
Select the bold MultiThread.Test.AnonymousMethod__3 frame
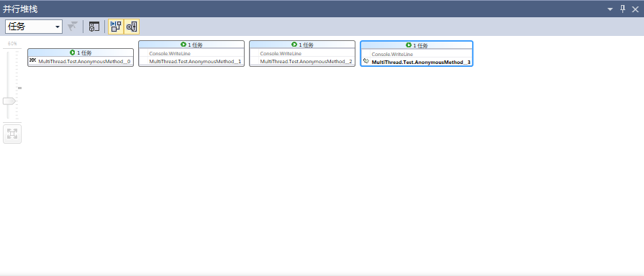point(421,63)
